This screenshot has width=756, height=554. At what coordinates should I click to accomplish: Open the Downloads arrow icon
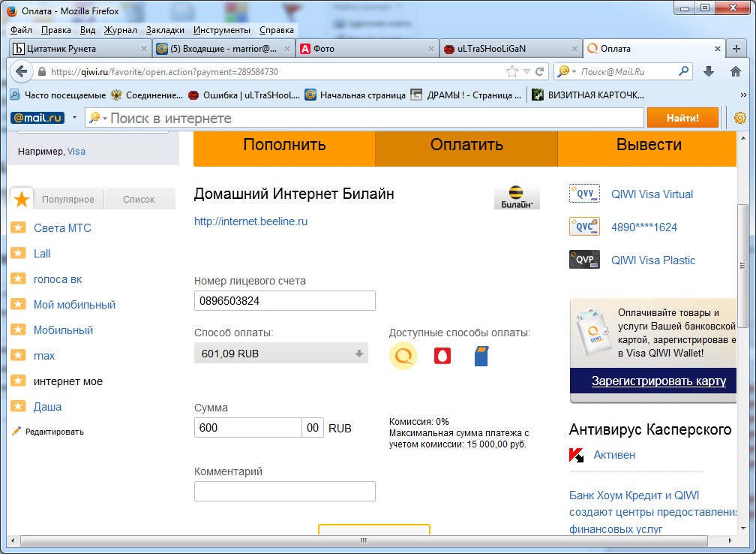(708, 72)
